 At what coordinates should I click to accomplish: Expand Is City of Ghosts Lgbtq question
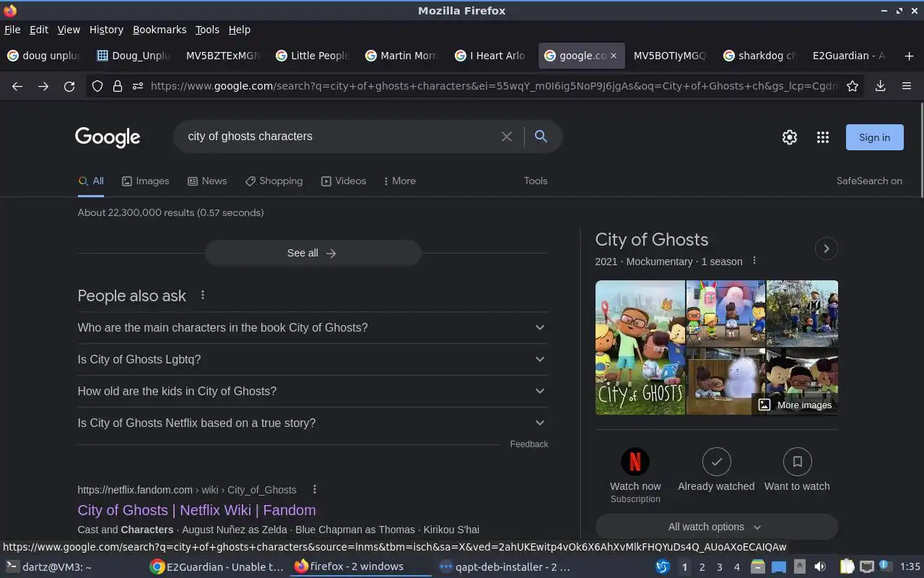point(313,359)
